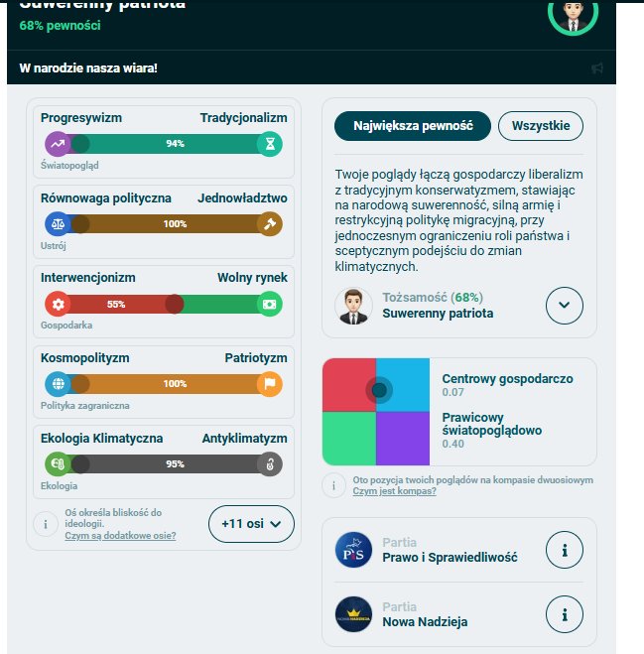
Task: Click the Kosmopolityzm globe icon
Action: click(x=58, y=384)
